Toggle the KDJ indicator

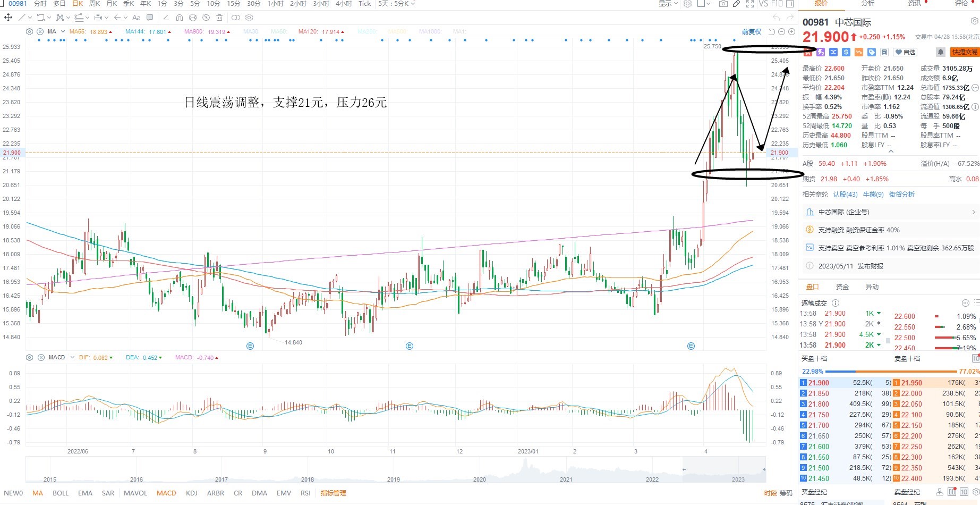coord(192,493)
